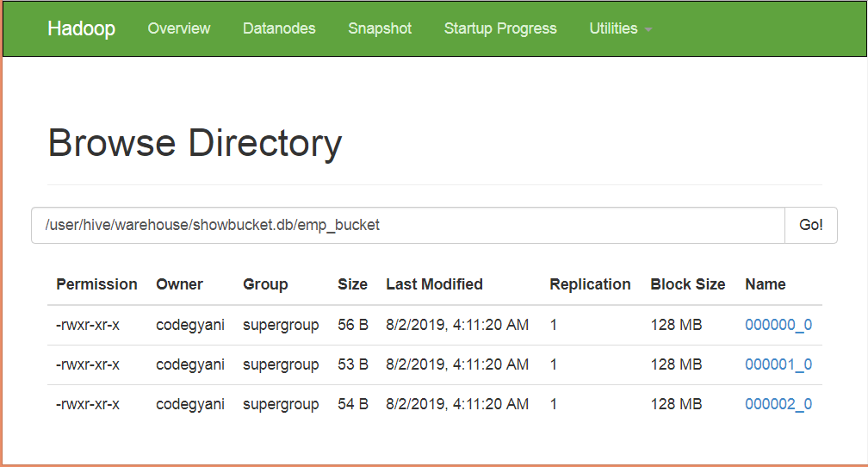The height and width of the screenshot is (467, 868).
Task: Click the Name column header
Action: (x=765, y=284)
